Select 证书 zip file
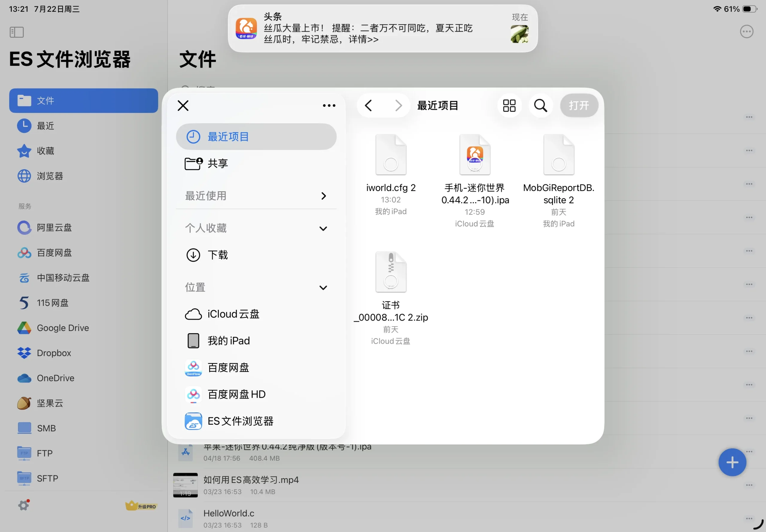Viewport: 766px width, 532px height. [391, 298]
